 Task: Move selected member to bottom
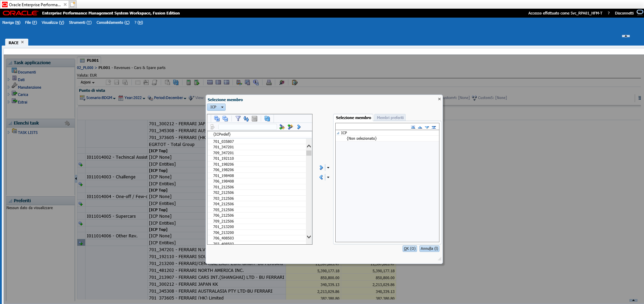[434, 127]
